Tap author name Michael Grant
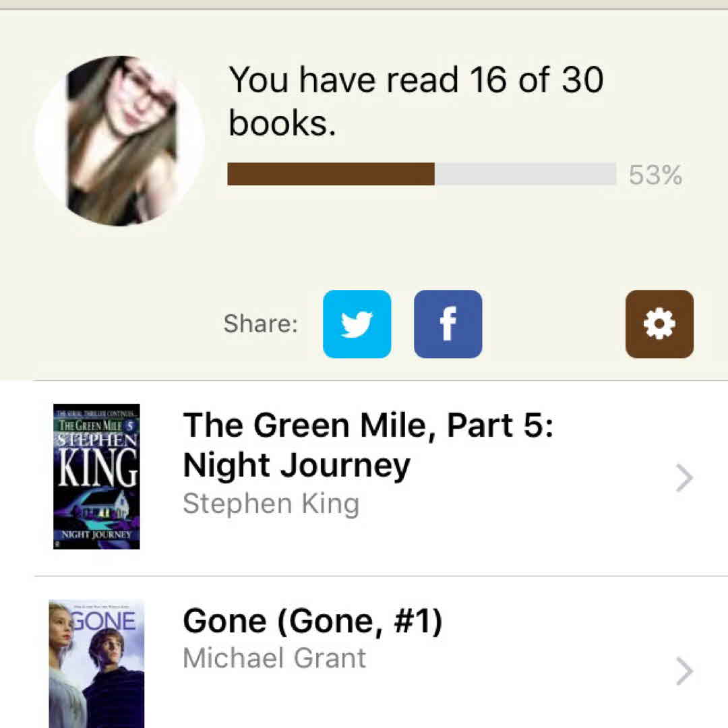This screenshot has height=728, width=728. 274,658
